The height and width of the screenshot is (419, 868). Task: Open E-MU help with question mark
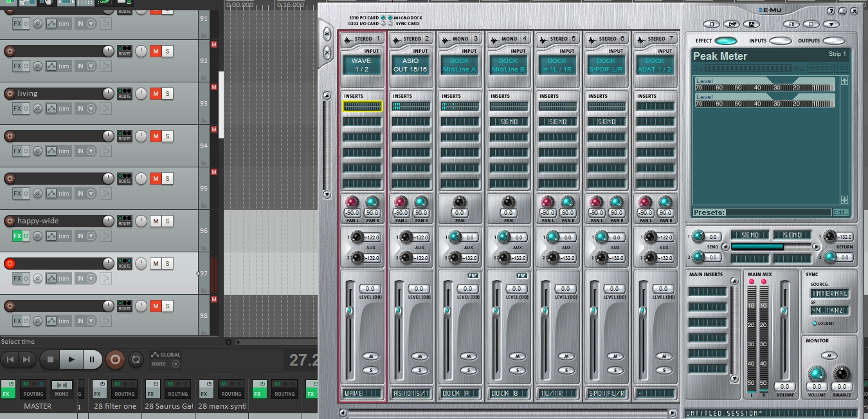[831, 11]
